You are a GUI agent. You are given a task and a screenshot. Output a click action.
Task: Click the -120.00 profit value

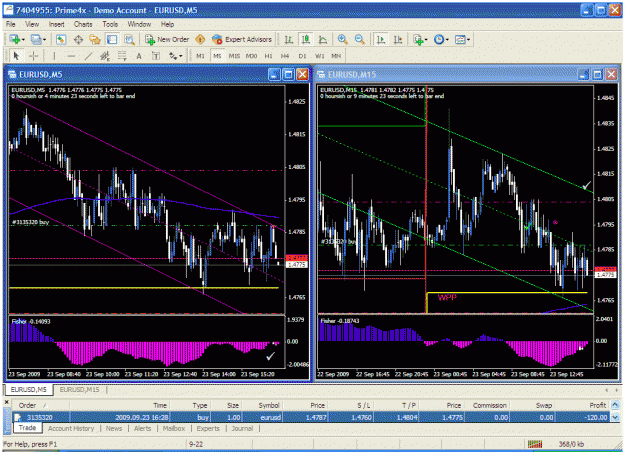(x=596, y=417)
